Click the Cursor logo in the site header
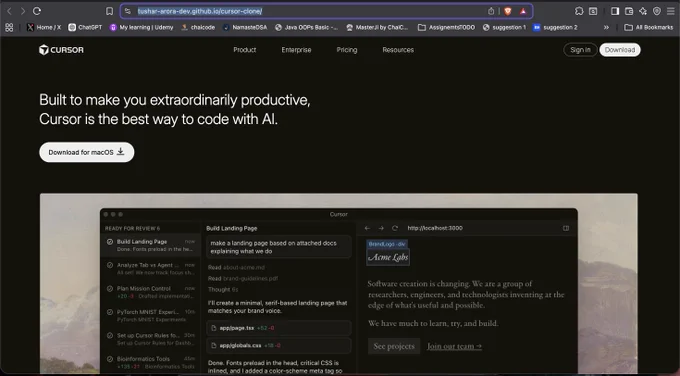 (61, 50)
